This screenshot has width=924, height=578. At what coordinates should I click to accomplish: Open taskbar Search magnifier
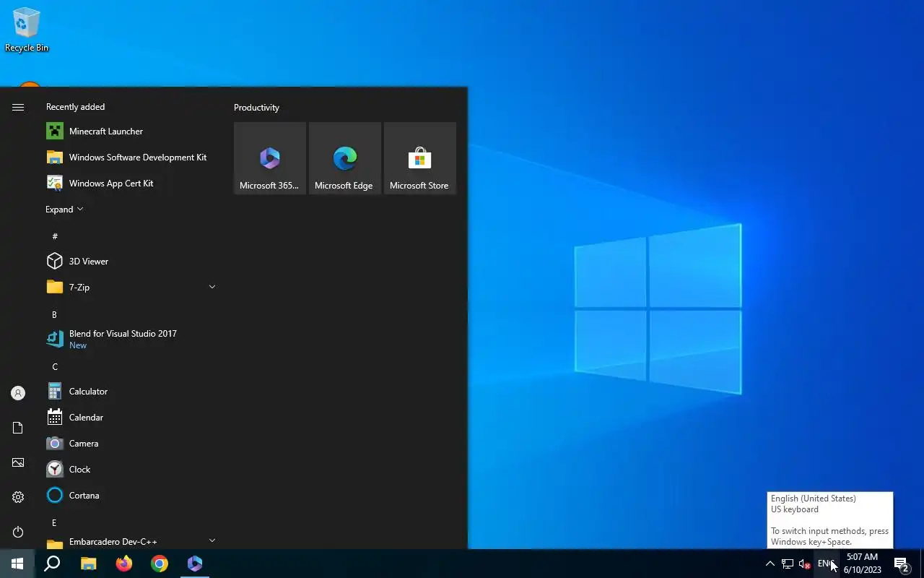[52, 564]
